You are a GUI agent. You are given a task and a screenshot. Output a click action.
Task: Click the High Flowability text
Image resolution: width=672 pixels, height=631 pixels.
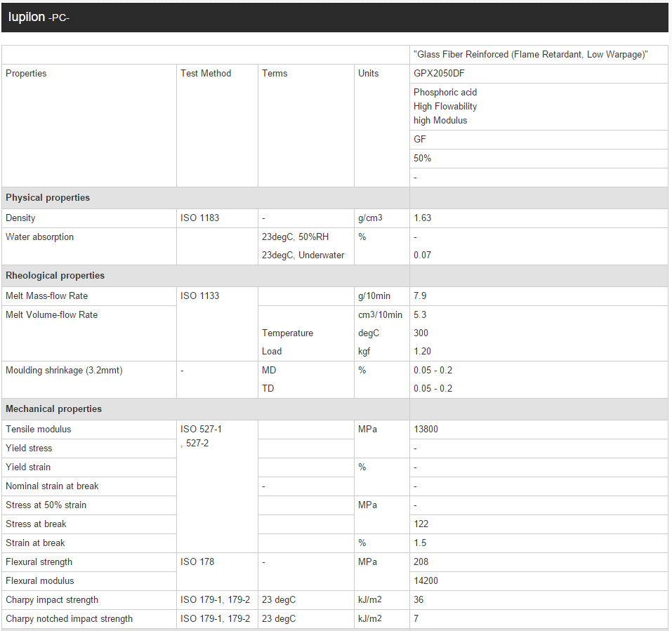coord(445,106)
